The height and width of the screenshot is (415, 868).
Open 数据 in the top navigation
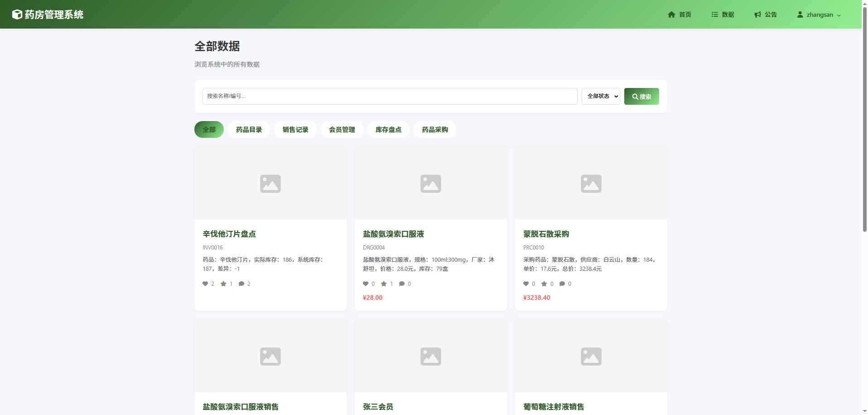723,15
